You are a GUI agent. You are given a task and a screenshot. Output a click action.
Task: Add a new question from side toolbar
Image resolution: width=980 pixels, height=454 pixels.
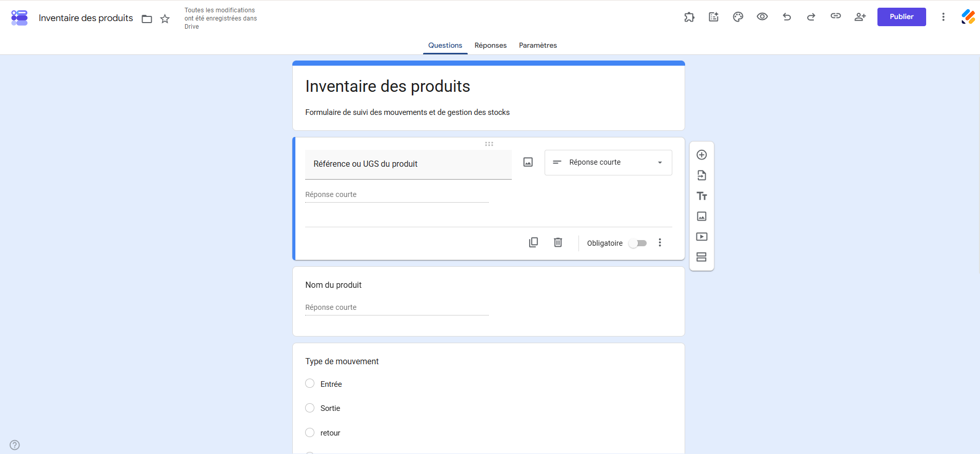[702, 155]
